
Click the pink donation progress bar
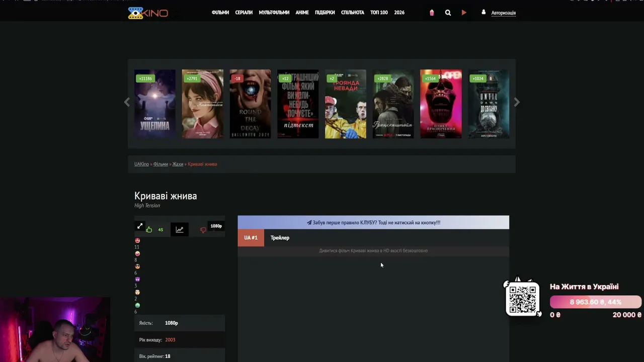(x=596, y=302)
